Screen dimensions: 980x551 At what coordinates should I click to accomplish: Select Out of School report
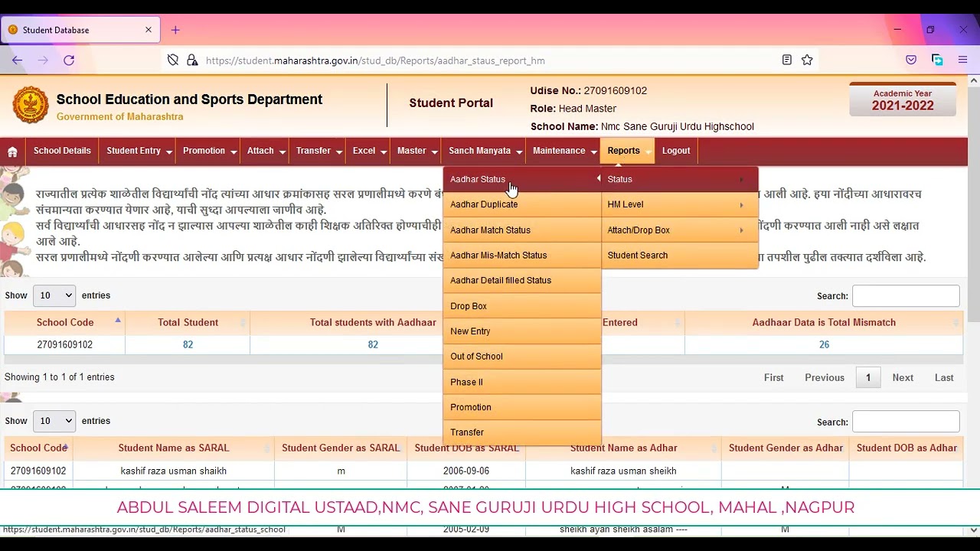pyautogui.click(x=522, y=357)
